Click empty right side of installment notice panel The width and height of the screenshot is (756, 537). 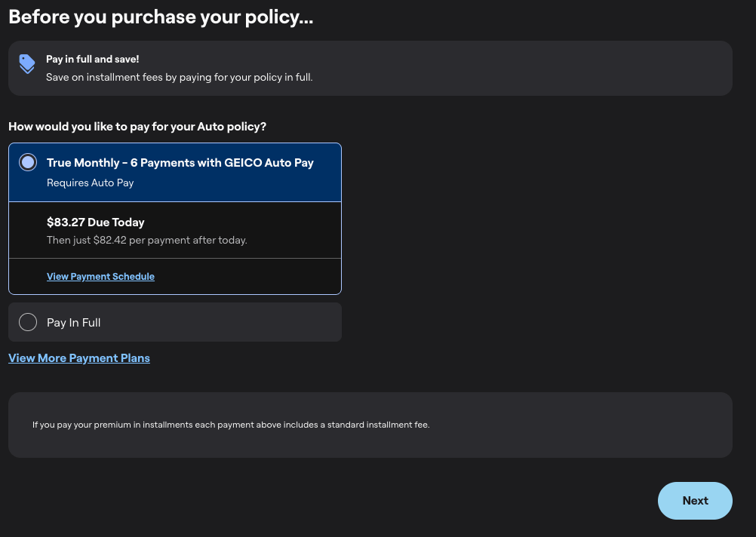(x=604, y=425)
